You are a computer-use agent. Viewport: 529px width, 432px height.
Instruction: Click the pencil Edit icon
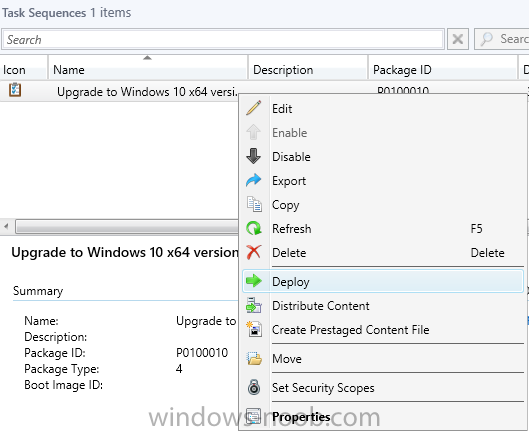(254, 108)
